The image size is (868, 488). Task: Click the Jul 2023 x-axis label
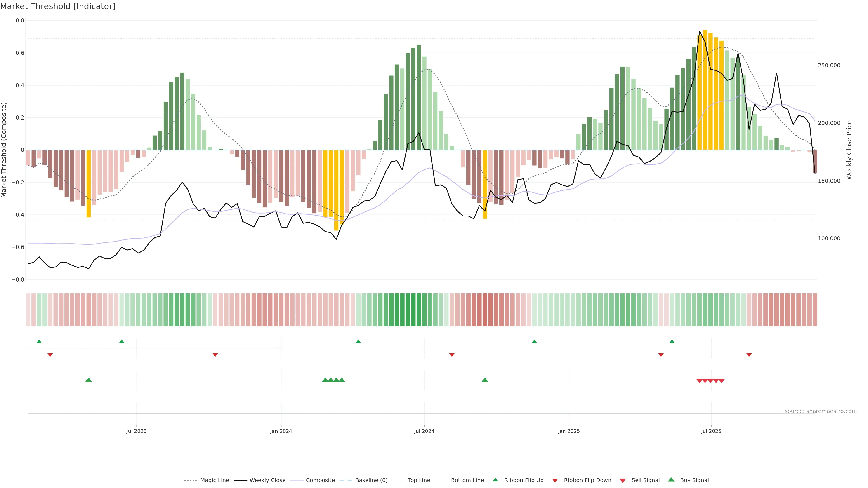click(137, 431)
